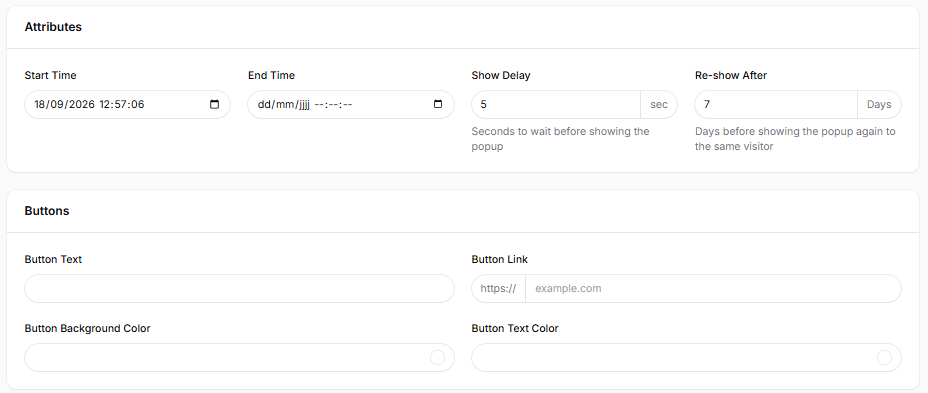928x393 pixels.
Task: Click the Buttons section header
Action: tap(47, 211)
